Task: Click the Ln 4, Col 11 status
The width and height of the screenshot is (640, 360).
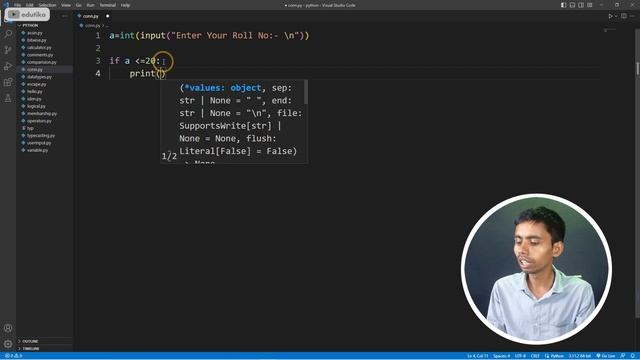Action: pos(478,356)
